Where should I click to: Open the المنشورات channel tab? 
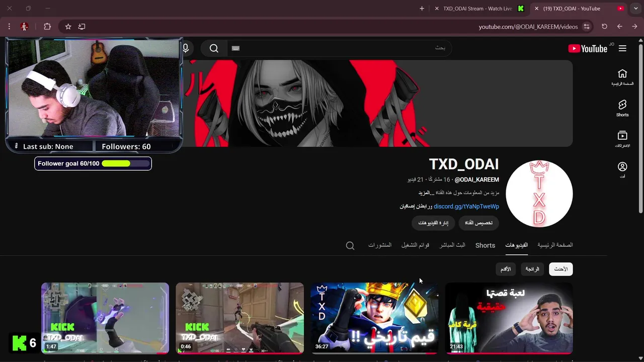(x=379, y=245)
